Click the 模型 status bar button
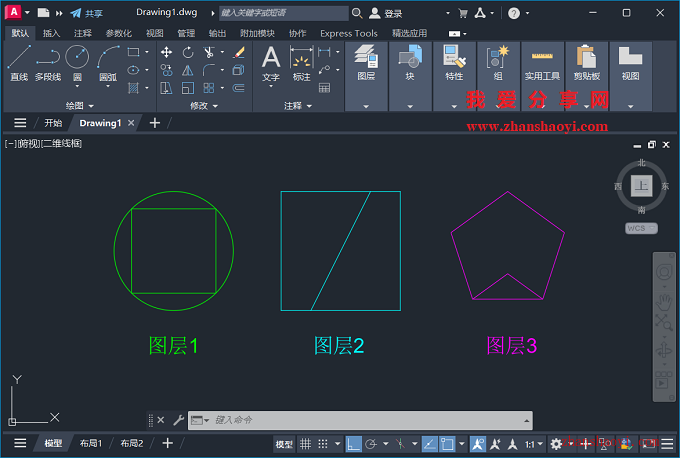 pos(284,444)
